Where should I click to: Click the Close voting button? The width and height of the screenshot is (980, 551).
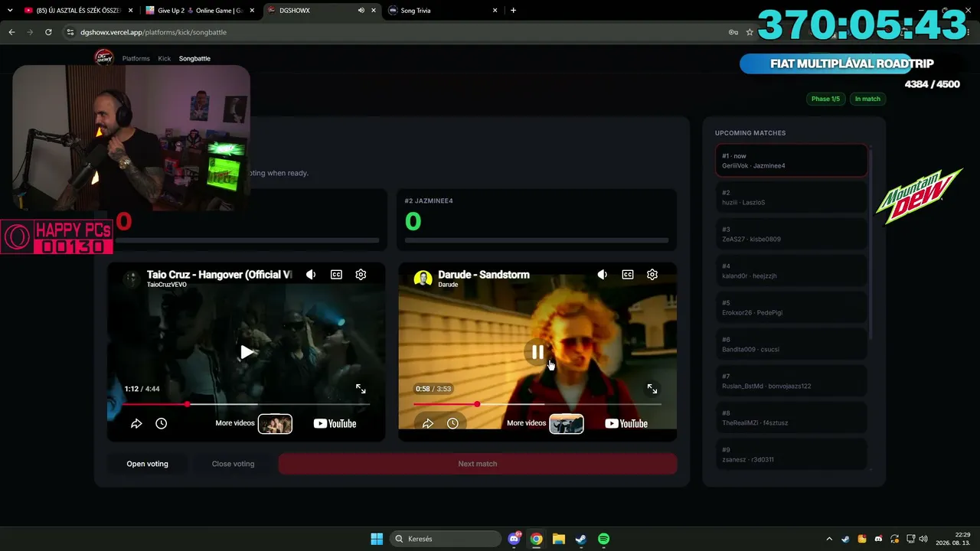coord(233,464)
